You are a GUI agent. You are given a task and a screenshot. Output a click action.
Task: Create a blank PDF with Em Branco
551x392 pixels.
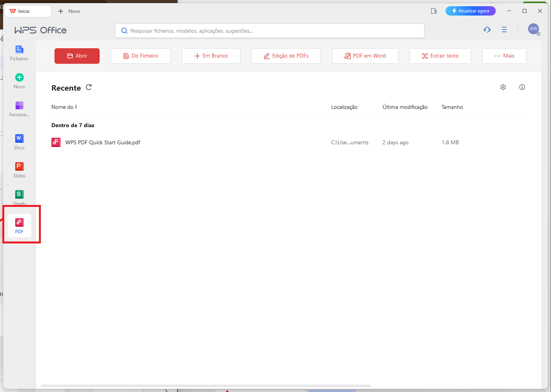point(211,56)
